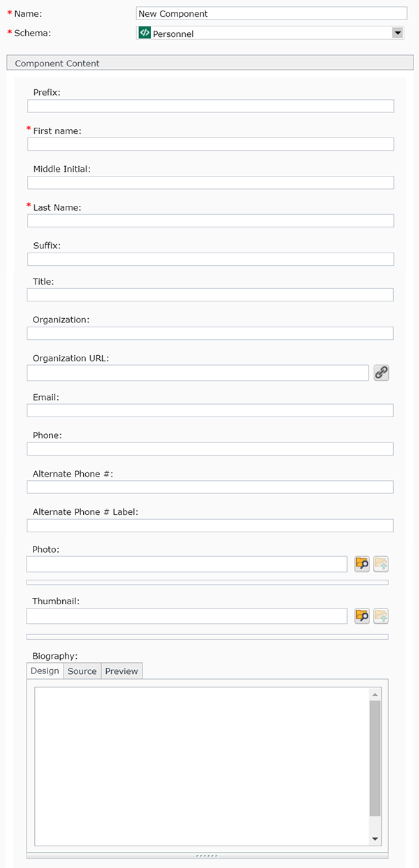Open the Schema dropdown arrow
419x868 pixels.
point(397,33)
